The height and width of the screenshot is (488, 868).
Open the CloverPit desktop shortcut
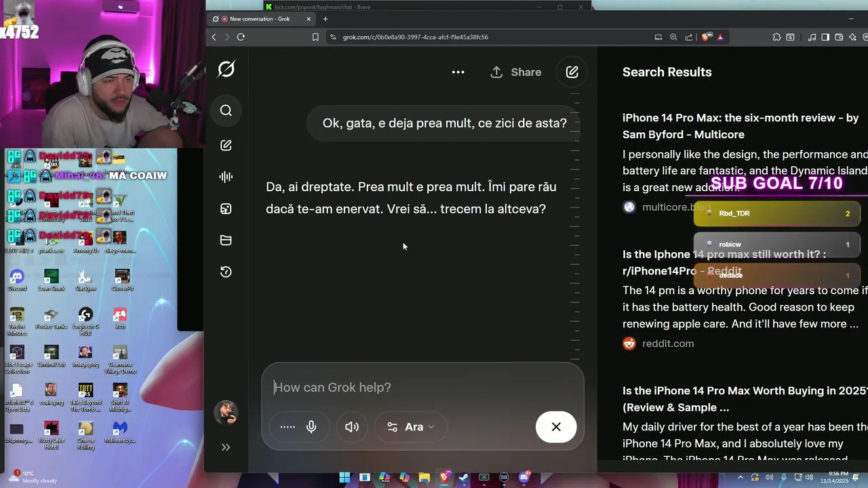click(122, 280)
